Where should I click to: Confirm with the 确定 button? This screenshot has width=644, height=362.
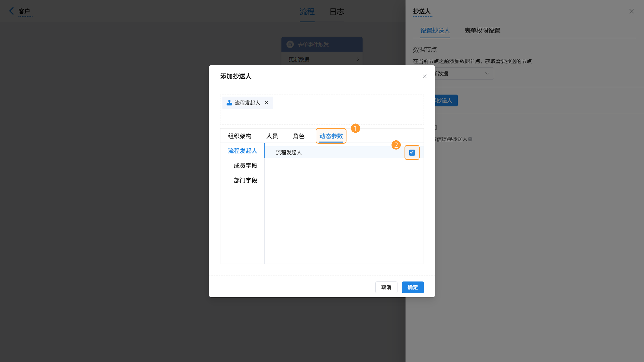pos(413,287)
